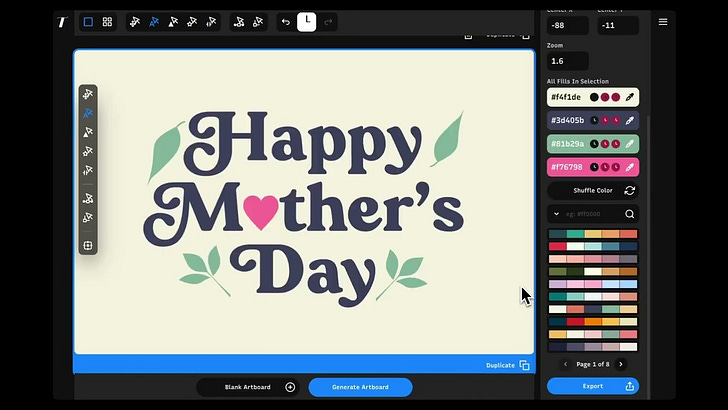The height and width of the screenshot is (410, 728).
Task: Click the black dot in the #3d405b row
Action: (x=594, y=120)
